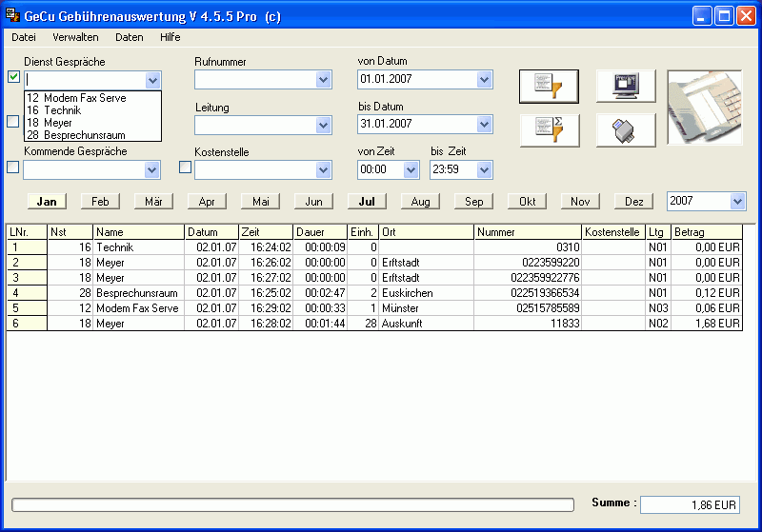Image resolution: width=762 pixels, height=532 pixels.
Task: Click into the Dienst Gespräche text field
Action: (x=86, y=80)
